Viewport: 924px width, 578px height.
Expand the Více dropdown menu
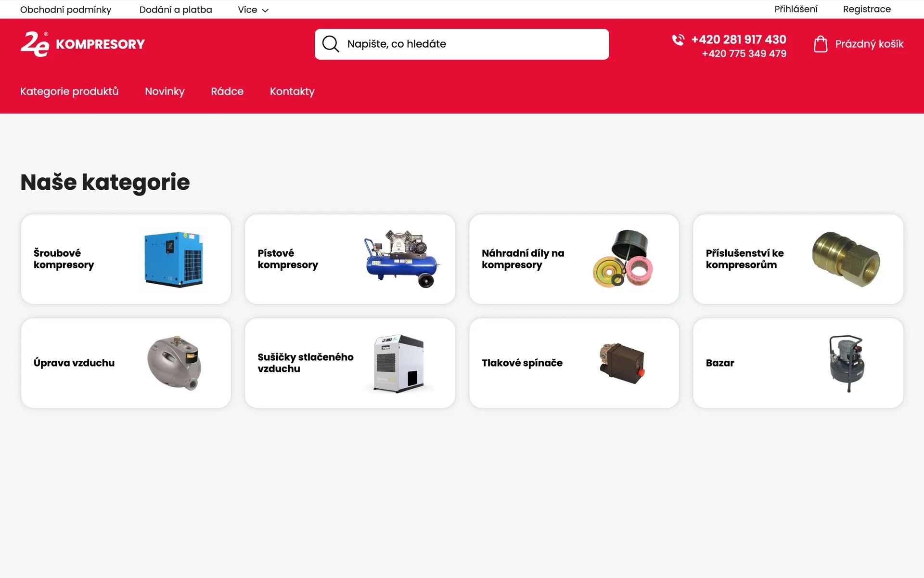pos(253,10)
